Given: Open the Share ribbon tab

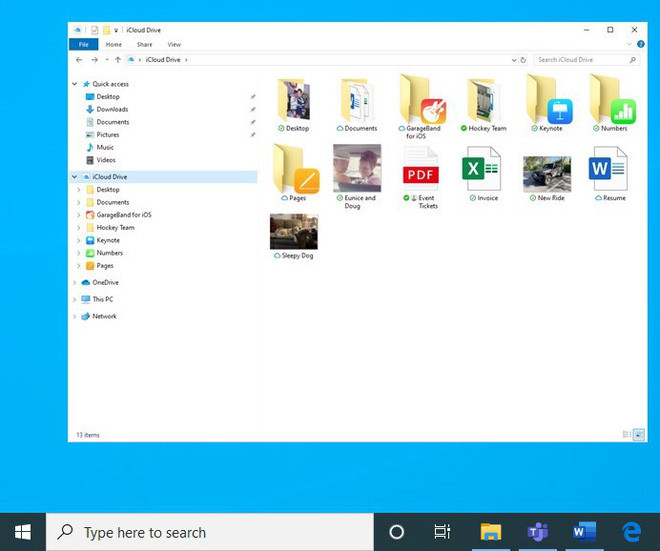Looking at the screenshot, I should coord(145,45).
